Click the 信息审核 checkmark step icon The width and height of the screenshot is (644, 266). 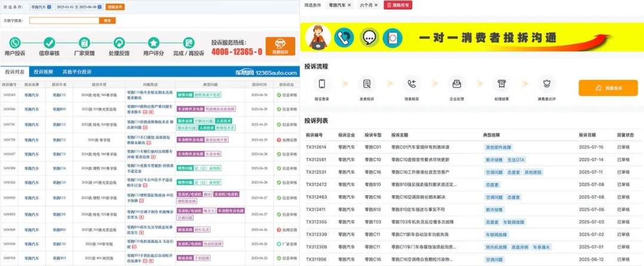[49, 42]
